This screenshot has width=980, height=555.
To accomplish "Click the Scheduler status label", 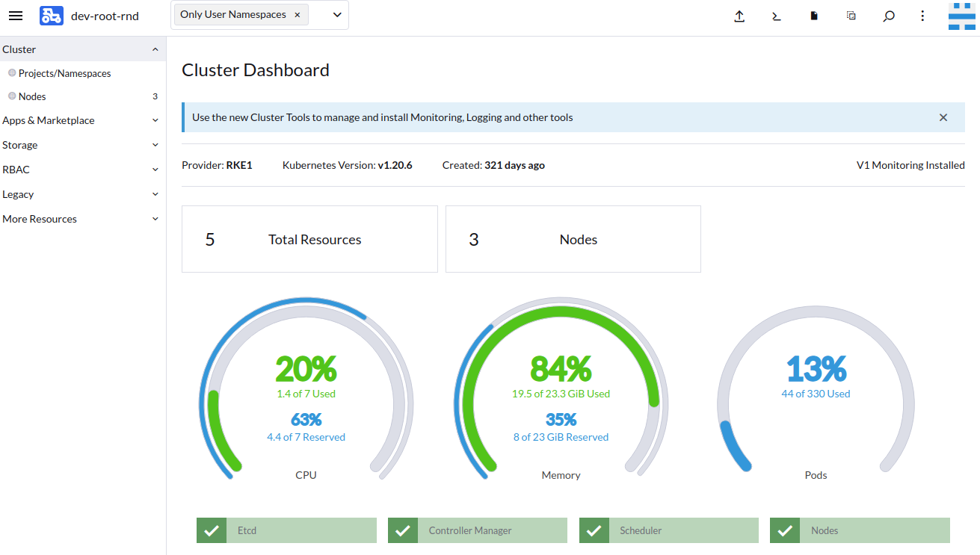I will click(x=641, y=530).
